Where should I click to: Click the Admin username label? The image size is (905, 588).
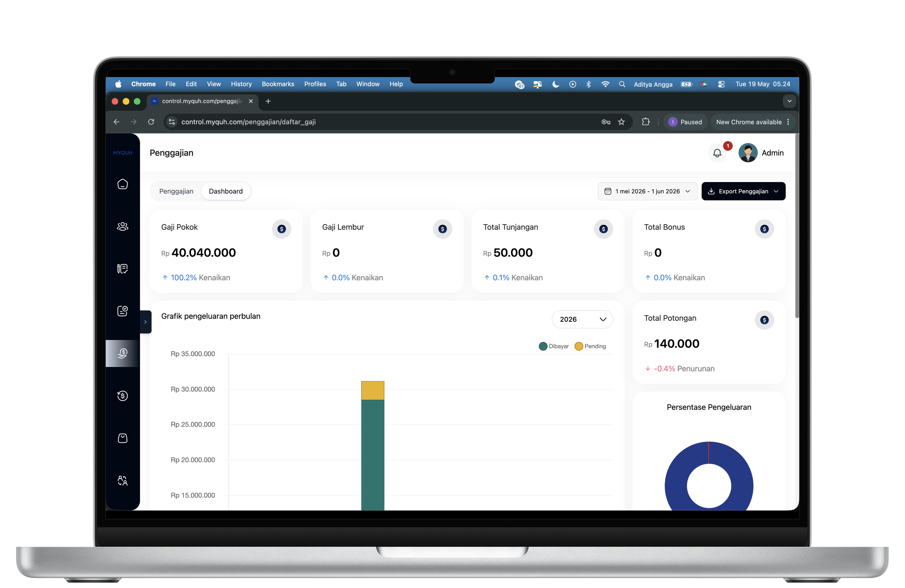point(772,153)
